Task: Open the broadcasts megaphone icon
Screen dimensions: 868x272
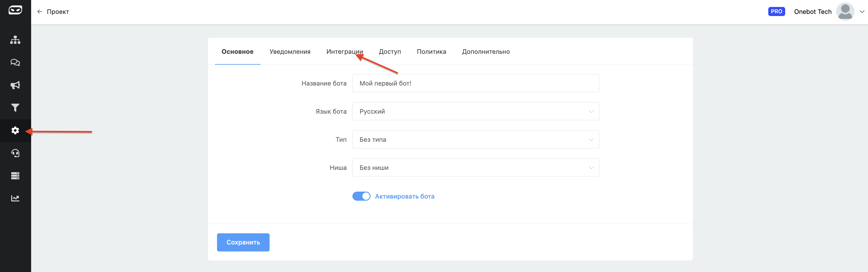Action: [x=15, y=85]
